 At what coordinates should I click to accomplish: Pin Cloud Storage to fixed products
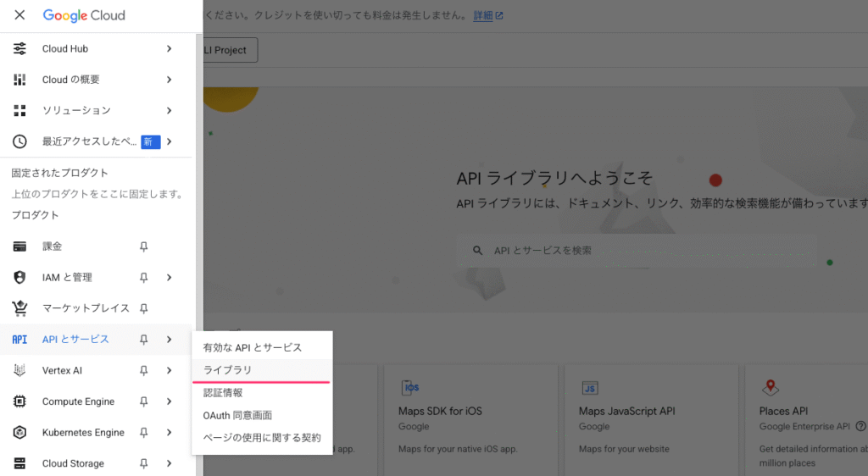[x=144, y=463]
